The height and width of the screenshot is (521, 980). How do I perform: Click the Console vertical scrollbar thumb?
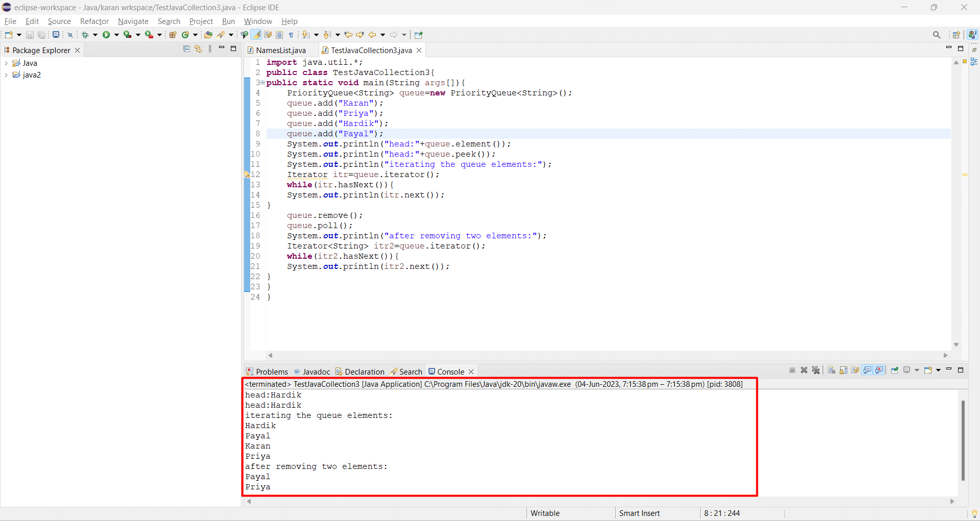(x=963, y=440)
